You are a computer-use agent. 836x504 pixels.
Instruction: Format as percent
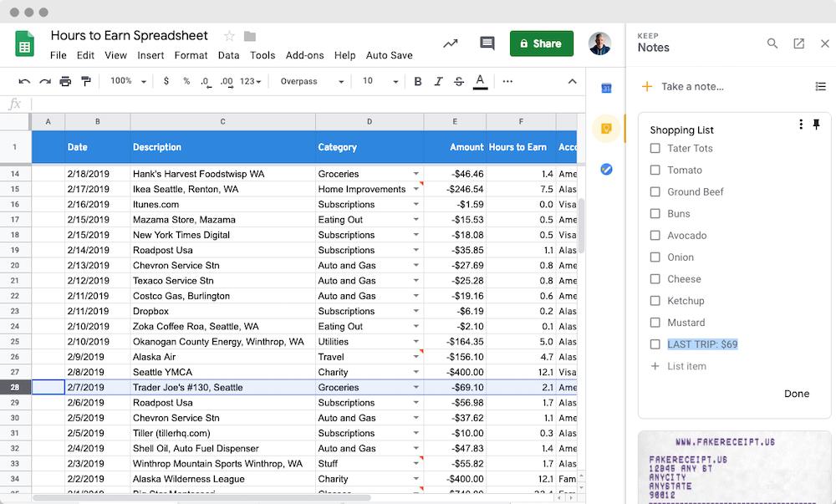click(x=186, y=81)
